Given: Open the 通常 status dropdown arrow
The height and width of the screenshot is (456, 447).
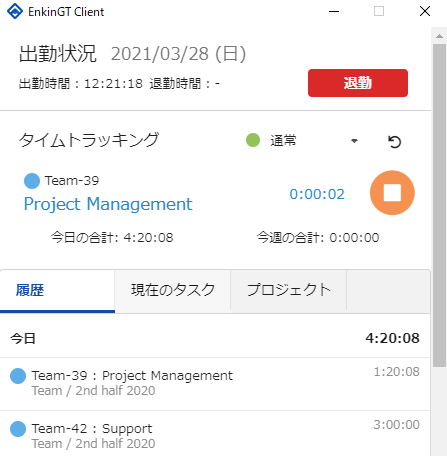Looking at the screenshot, I should click(x=354, y=141).
